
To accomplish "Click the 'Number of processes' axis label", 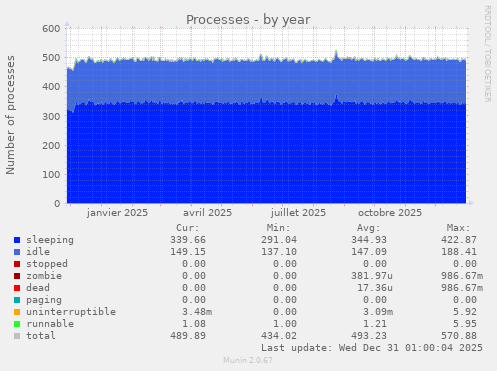I will click(x=11, y=115).
